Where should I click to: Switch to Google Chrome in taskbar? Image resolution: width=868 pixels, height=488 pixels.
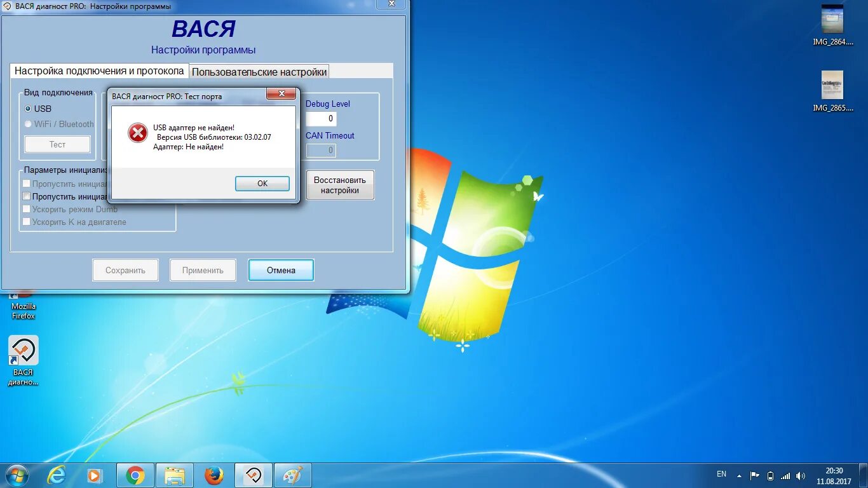135,475
